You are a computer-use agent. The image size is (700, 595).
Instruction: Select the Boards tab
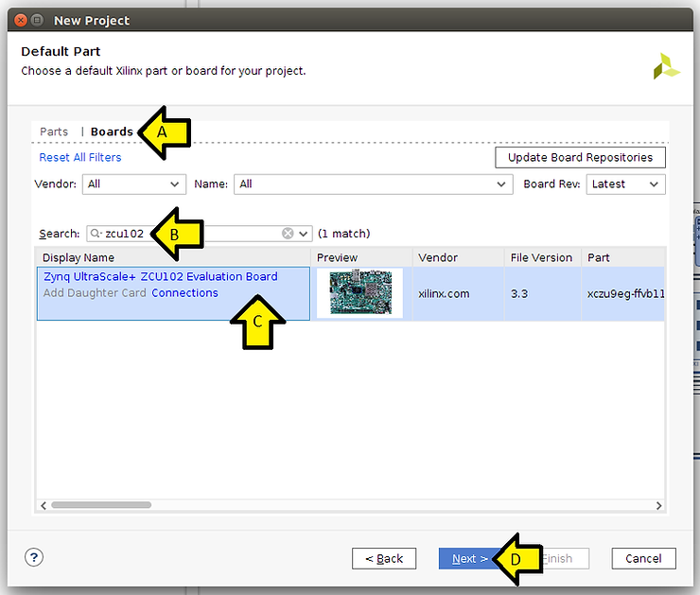pos(112,131)
